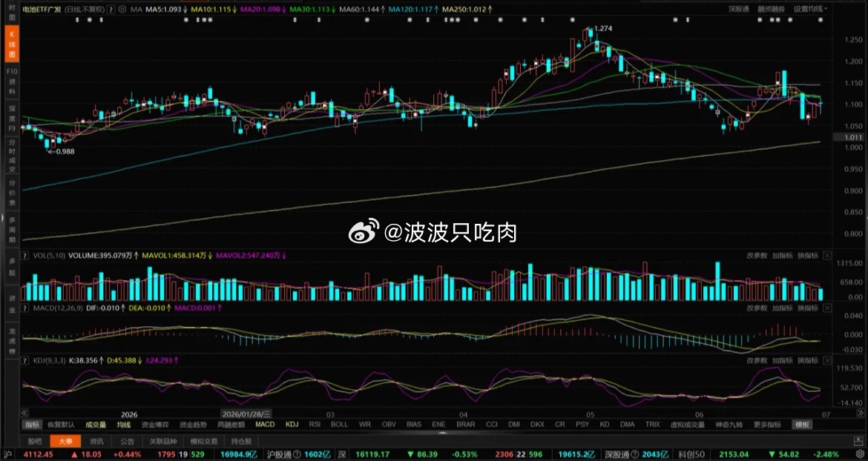
Task: Click the 深股通 info question icon
Action: pyautogui.click(x=635, y=454)
